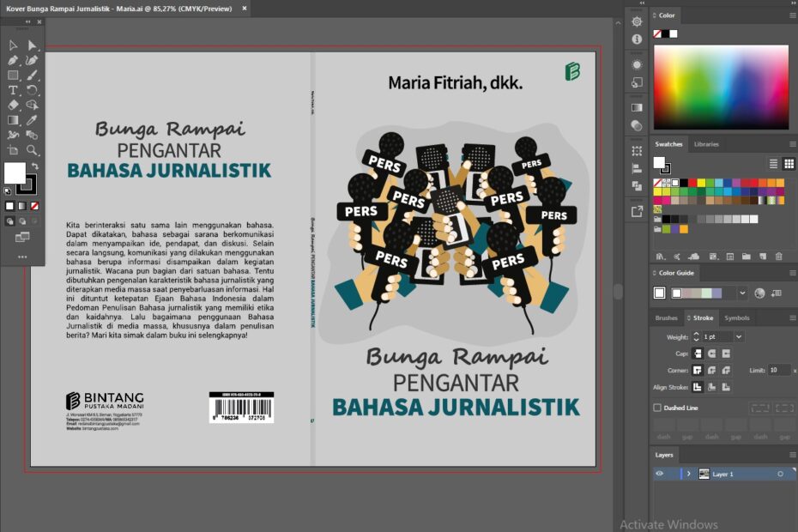Open the Color panel menu
This screenshot has width=798, height=532.
(x=791, y=15)
